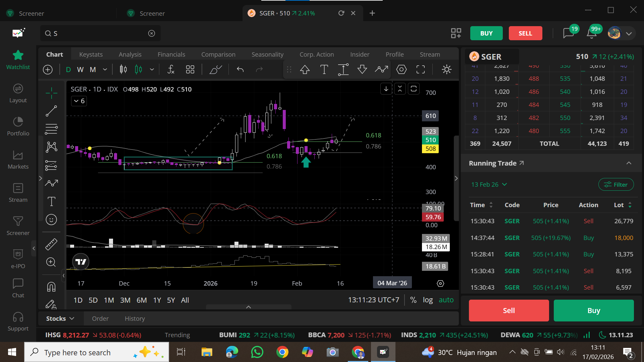This screenshot has height=362, width=644.
Task: Open the Corp. Action tab
Action: click(317, 54)
